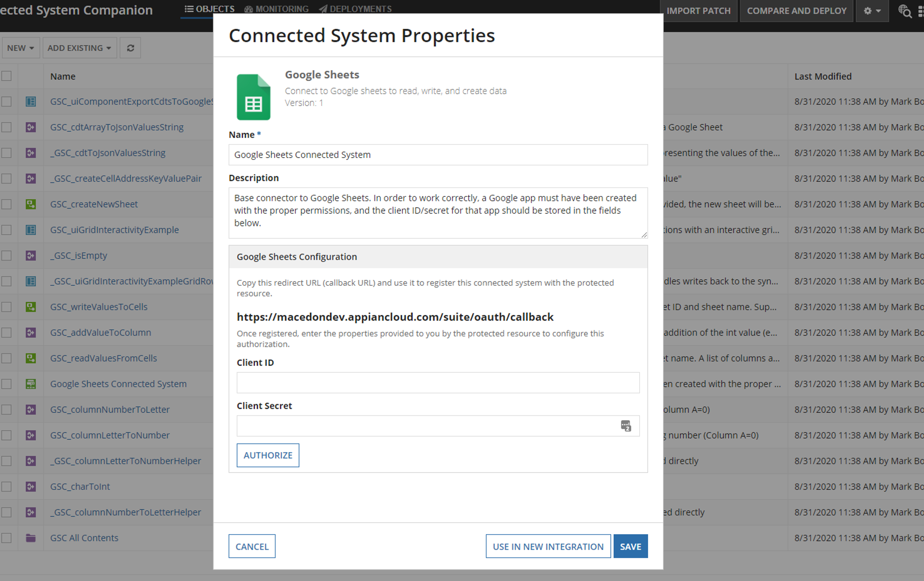The height and width of the screenshot is (581, 924).
Task: Click the rule icon beside GSC_columnLetterToNumber
Action: [31, 436]
